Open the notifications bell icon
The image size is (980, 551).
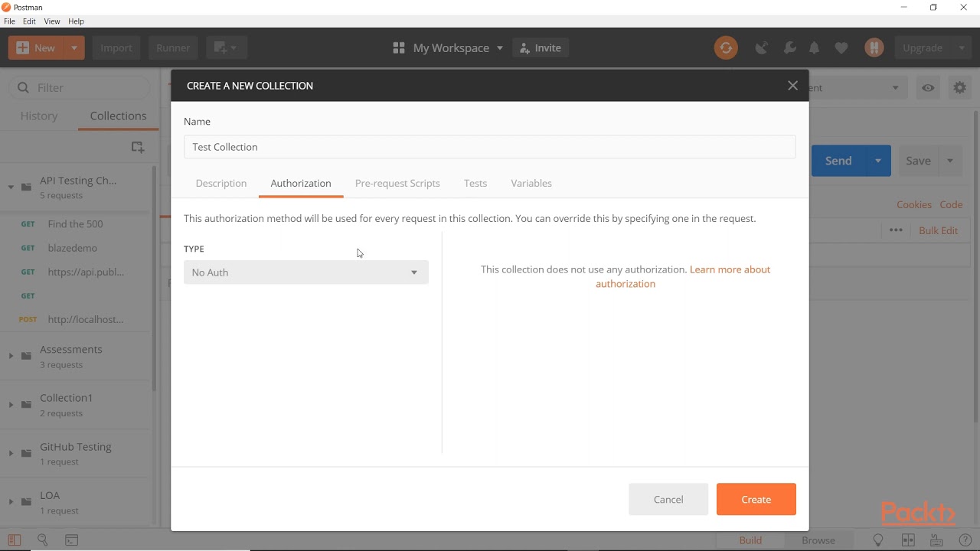coord(815,47)
